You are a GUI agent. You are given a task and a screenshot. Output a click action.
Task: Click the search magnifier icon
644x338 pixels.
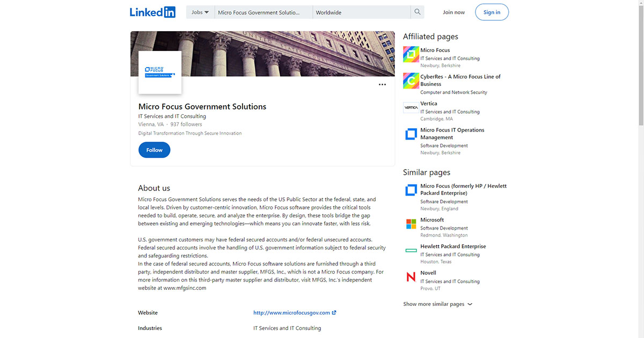[x=417, y=12]
